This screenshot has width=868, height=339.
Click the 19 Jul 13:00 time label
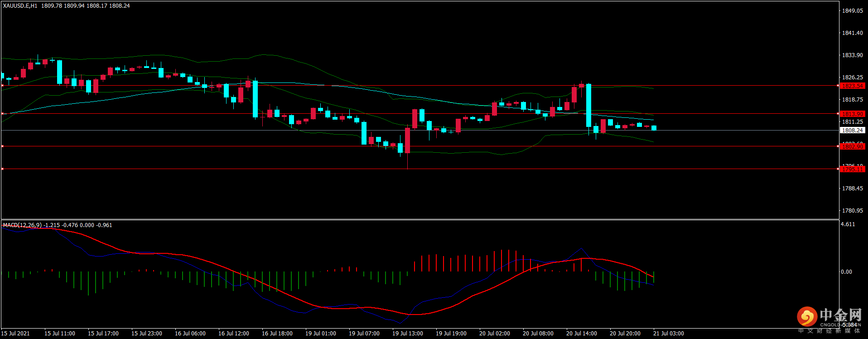pyautogui.click(x=408, y=334)
